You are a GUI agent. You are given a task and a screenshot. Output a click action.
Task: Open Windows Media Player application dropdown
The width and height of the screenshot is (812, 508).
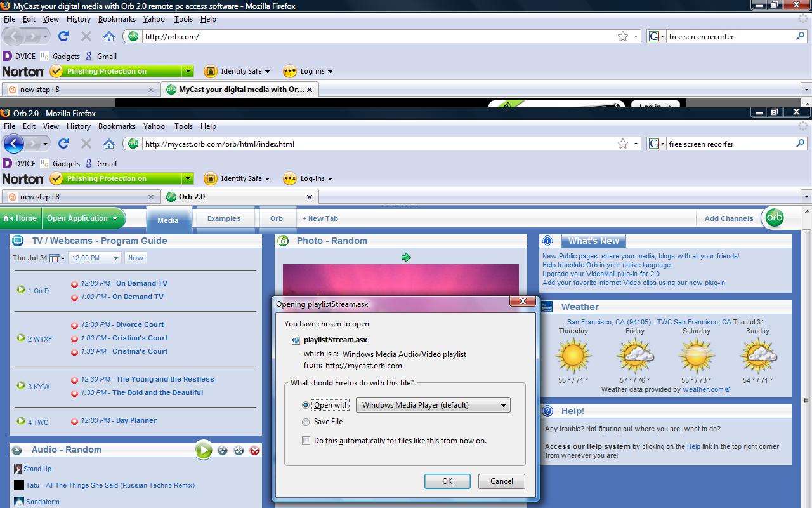[433, 405]
